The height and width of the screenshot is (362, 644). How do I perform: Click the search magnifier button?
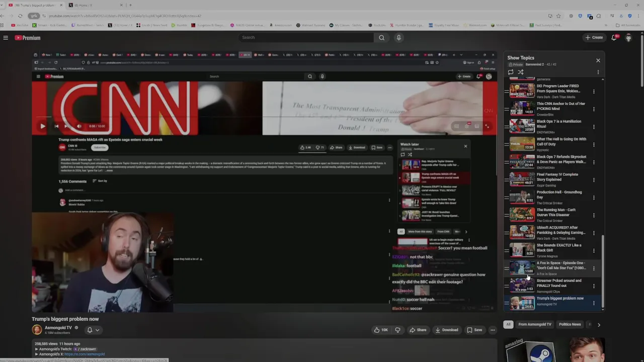(x=381, y=38)
